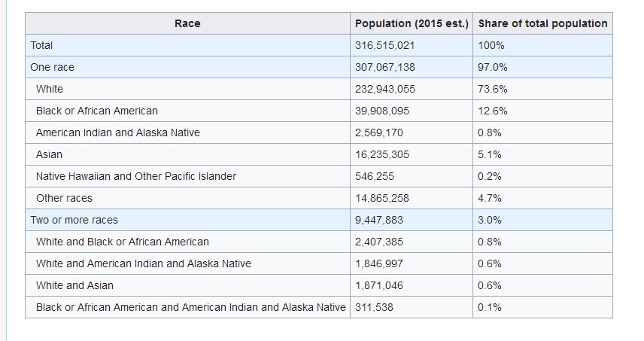Image resolution: width=644 pixels, height=341 pixels.
Task: Click the Race column header
Action: [x=187, y=23]
